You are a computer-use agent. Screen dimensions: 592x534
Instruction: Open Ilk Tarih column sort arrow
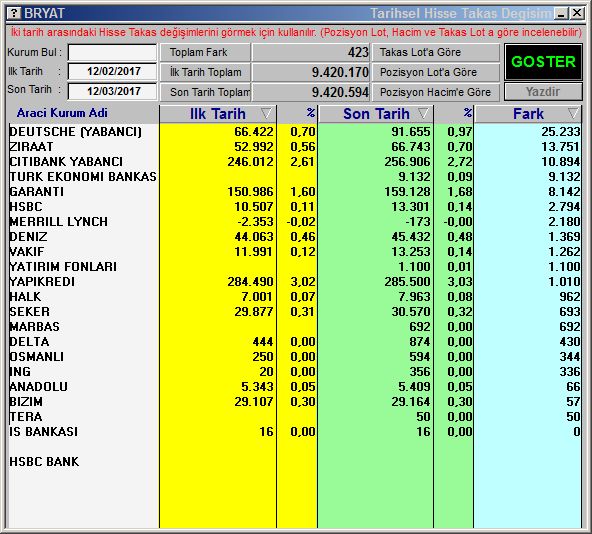click(266, 113)
